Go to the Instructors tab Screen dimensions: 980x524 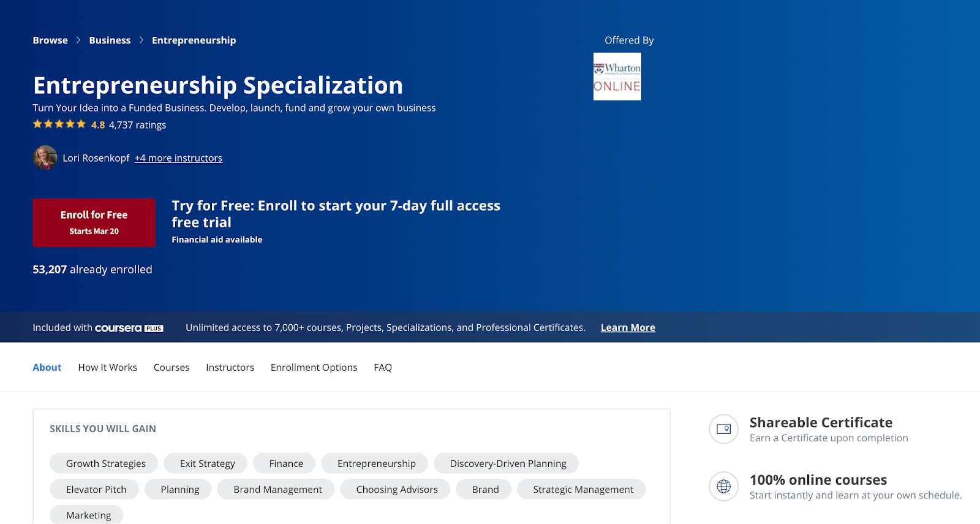(230, 367)
